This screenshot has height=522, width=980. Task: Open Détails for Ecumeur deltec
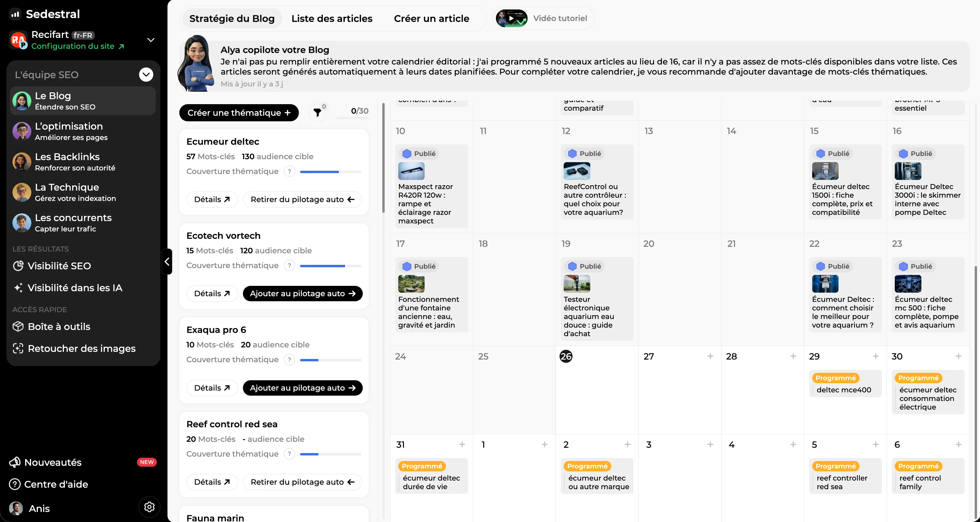pos(212,199)
